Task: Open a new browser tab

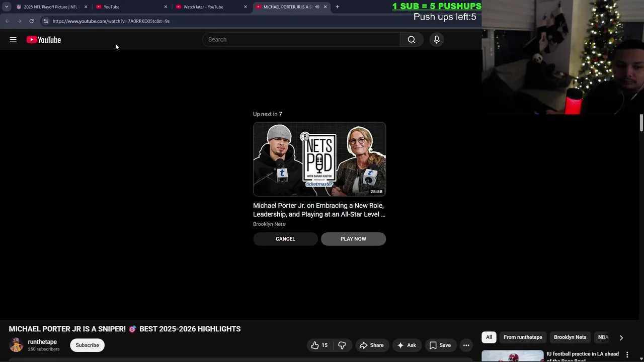Action: (x=337, y=7)
